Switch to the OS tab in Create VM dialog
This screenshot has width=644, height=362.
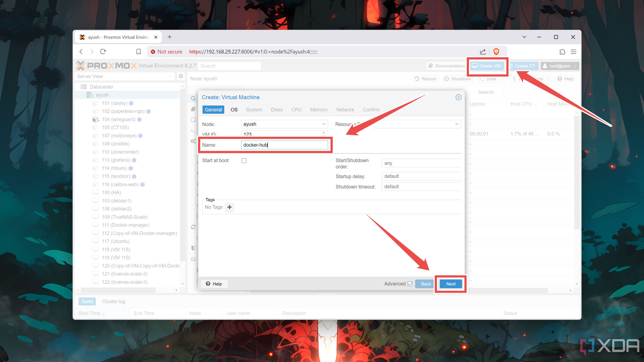pos(234,110)
